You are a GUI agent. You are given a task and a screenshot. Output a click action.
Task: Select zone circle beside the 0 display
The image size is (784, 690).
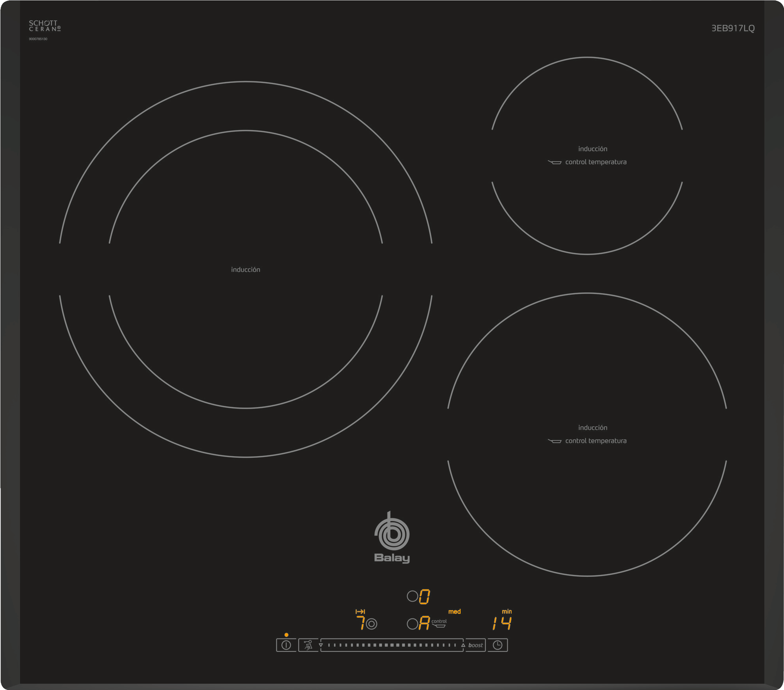tap(412, 596)
